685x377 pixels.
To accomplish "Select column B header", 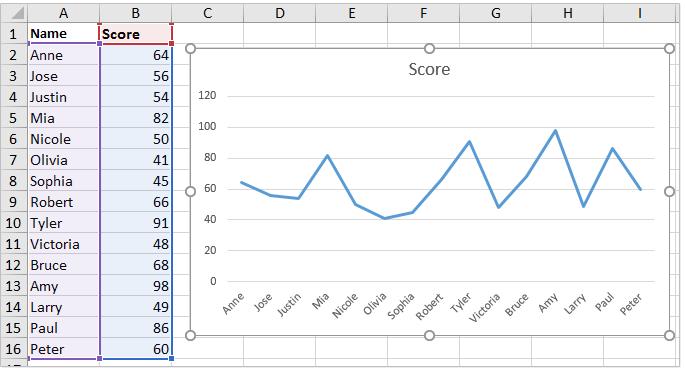I will click(135, 13).
